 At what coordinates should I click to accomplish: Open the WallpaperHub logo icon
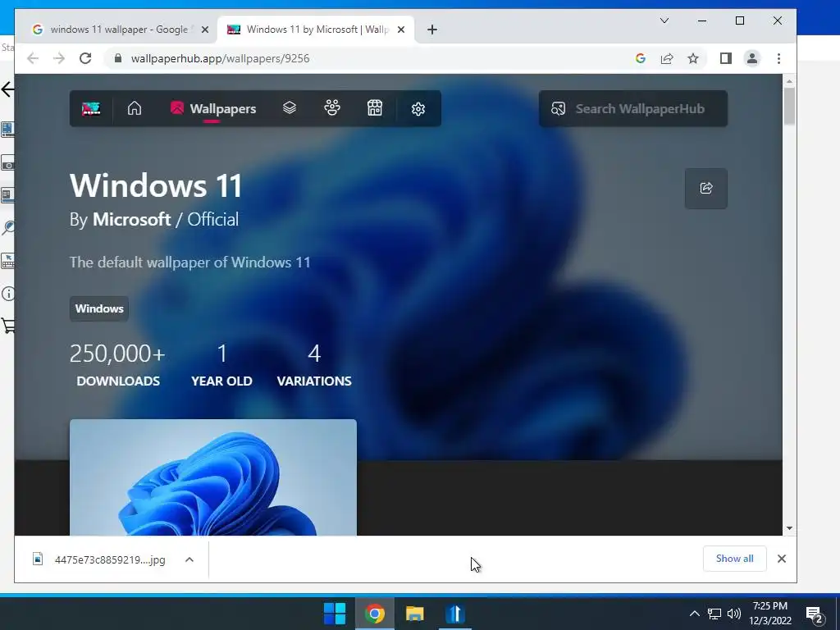coord(91,109)
